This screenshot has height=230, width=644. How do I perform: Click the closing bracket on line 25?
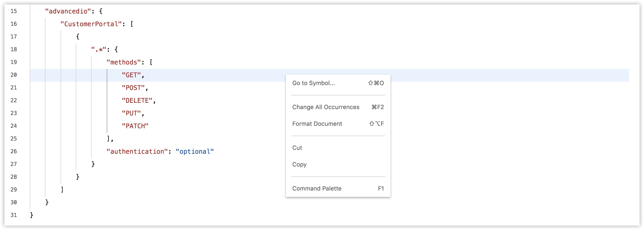[x=108, y=139]
